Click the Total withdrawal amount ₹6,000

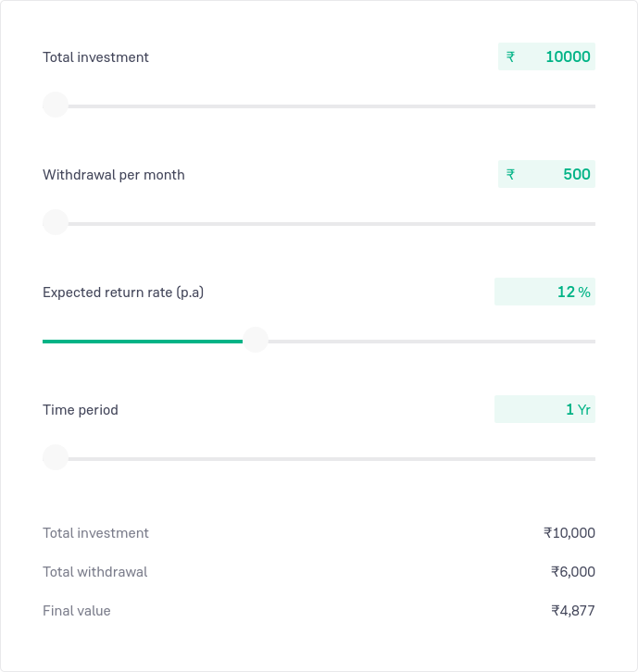point(572,572)
